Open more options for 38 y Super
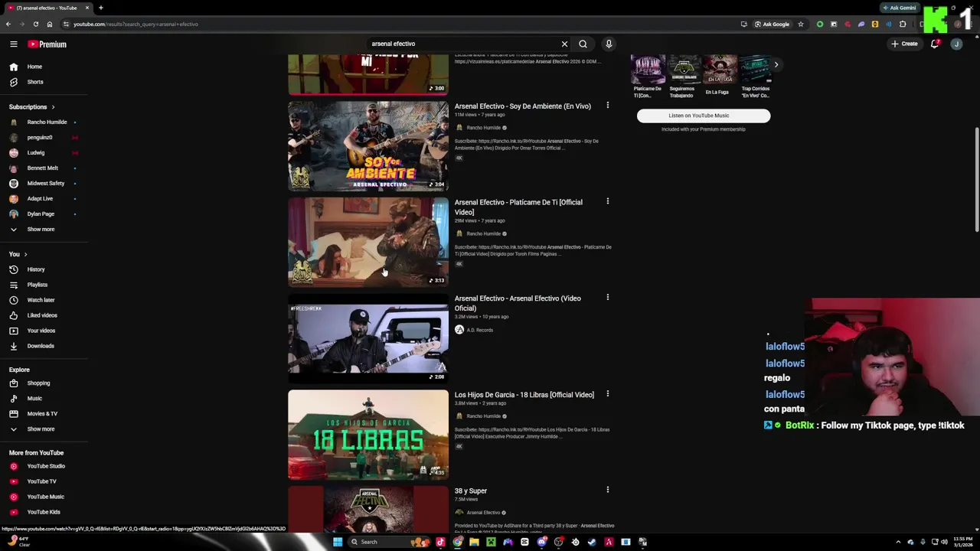Screen dimensions: 980x551 tap(608, 490)
